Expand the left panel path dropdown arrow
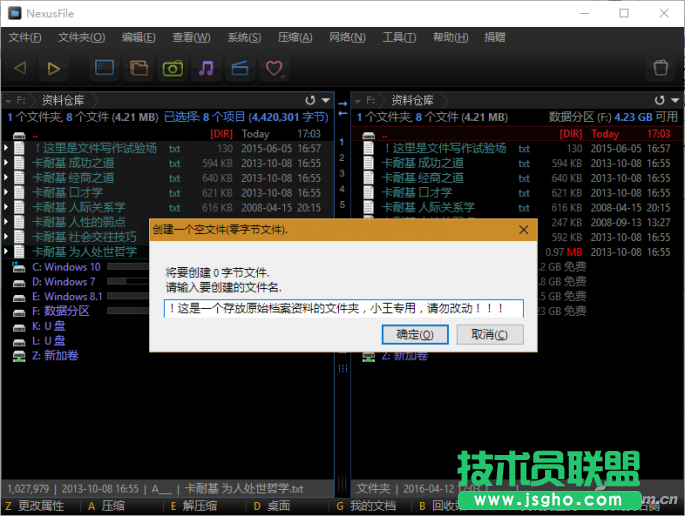685x516 pixels. click(x=325, y=100)
